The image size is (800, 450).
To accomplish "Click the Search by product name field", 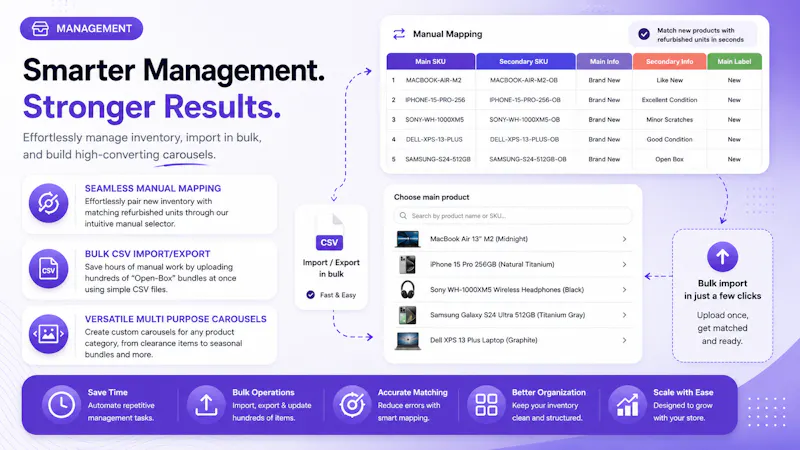I will tap(512, 216).
